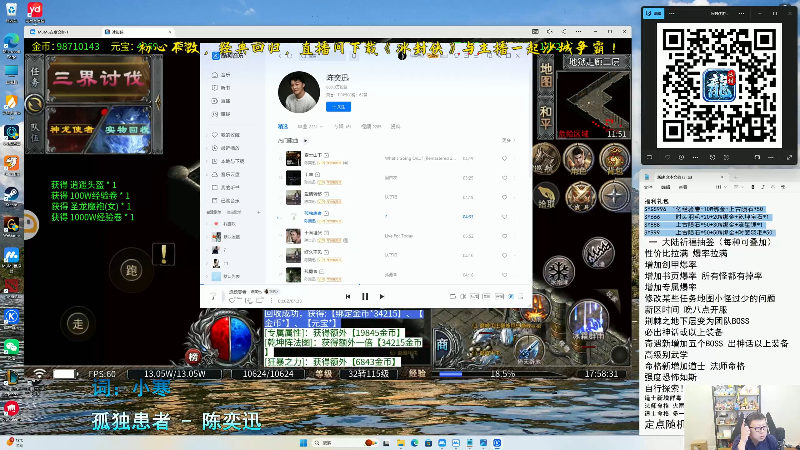This screenshot has height=450, width=800.
Task: Open the 榜 ranking icon near the health orb
Action: click(193, 357)
